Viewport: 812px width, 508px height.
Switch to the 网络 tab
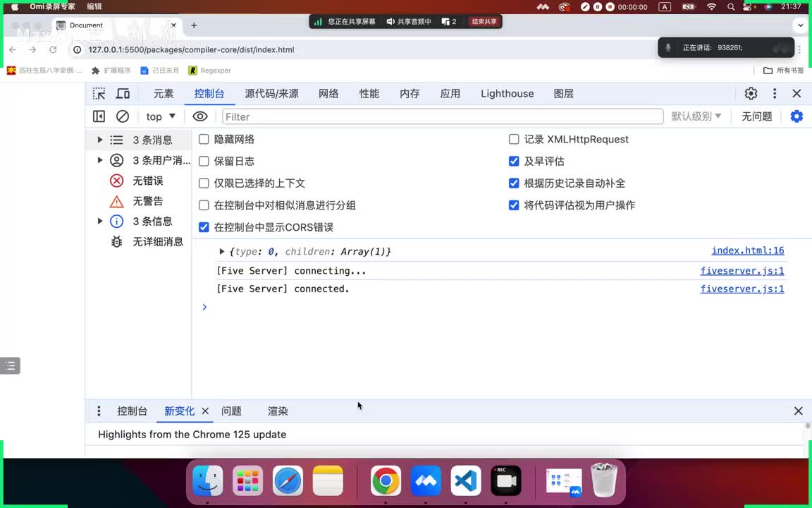click(328, 94)
